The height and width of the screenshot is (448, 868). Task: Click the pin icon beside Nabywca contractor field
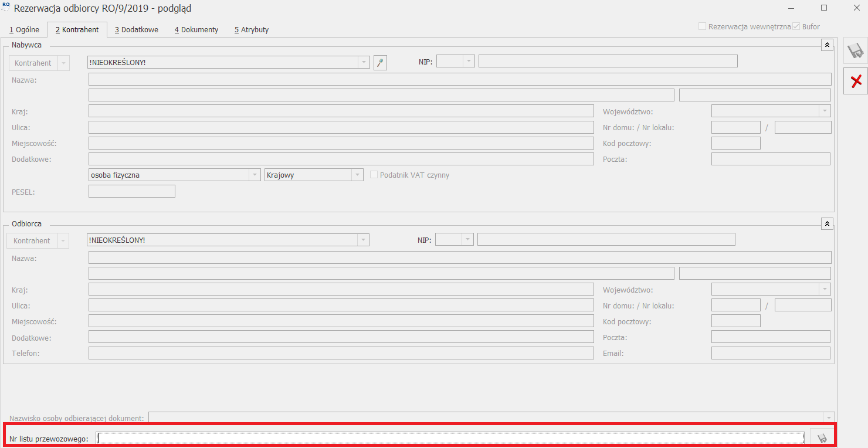click(380, 63)
